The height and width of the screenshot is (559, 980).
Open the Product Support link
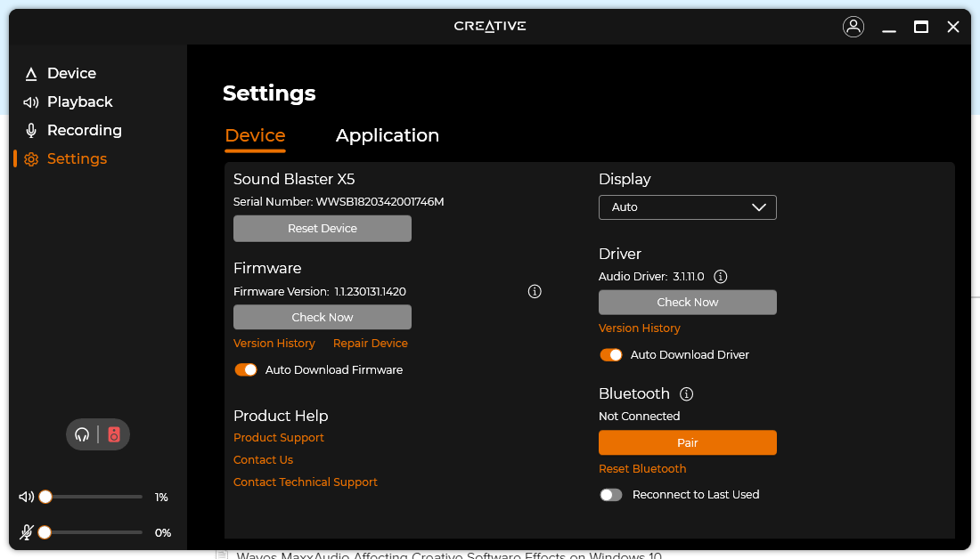pyautogui.click(x=279, y=438)
